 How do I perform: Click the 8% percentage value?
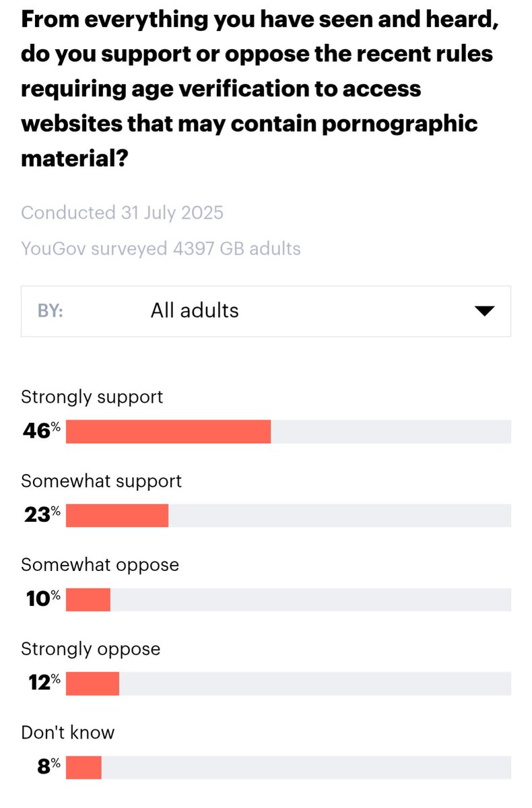coord(48,766)
